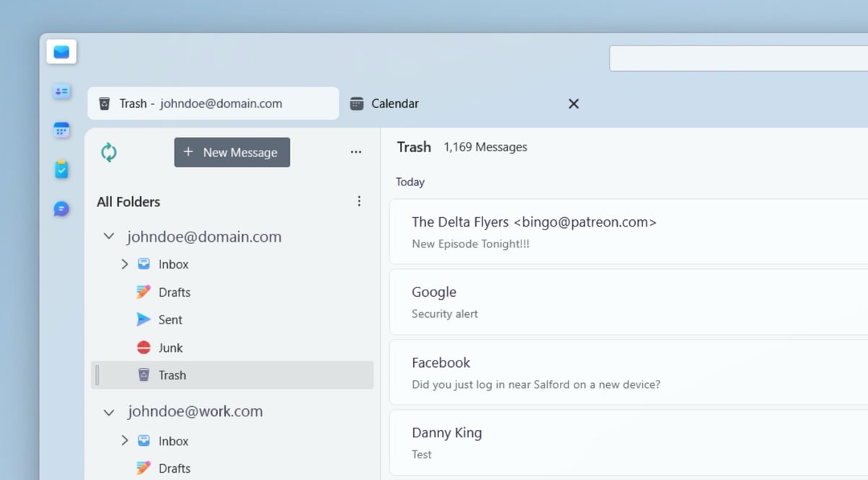This screenshot has width=868, height=480.
Task: Collapse the johndoe@work.com account
Action: click(109, 412)
